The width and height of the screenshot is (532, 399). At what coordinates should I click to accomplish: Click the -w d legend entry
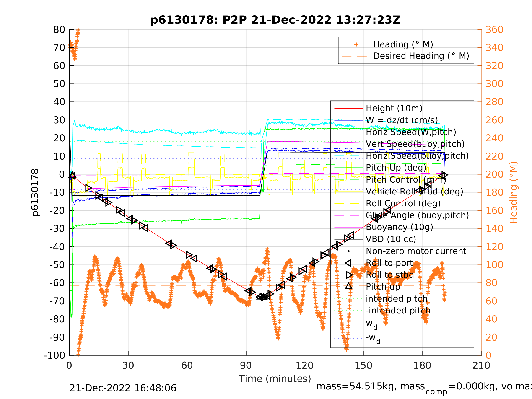(373, 338)
